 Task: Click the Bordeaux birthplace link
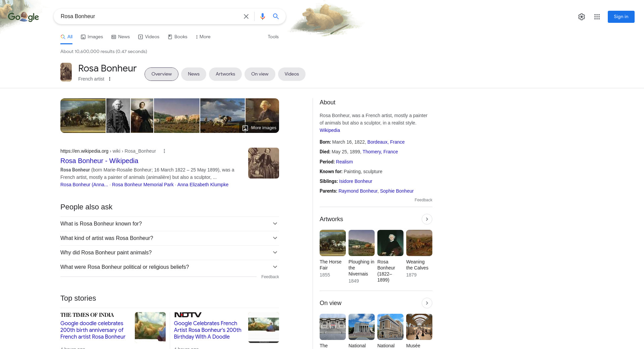click(377, 142)
